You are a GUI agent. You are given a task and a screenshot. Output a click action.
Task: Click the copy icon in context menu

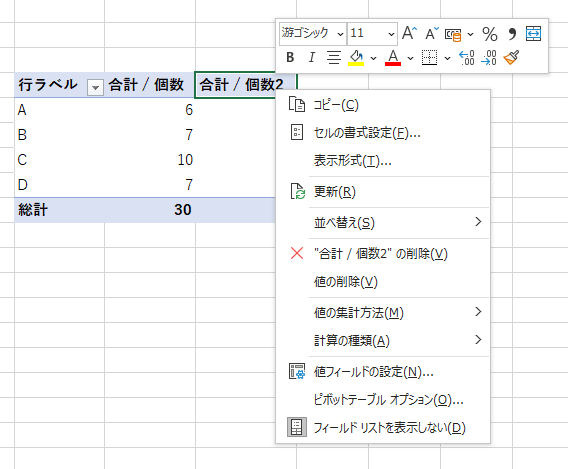[x=297, y=104]
